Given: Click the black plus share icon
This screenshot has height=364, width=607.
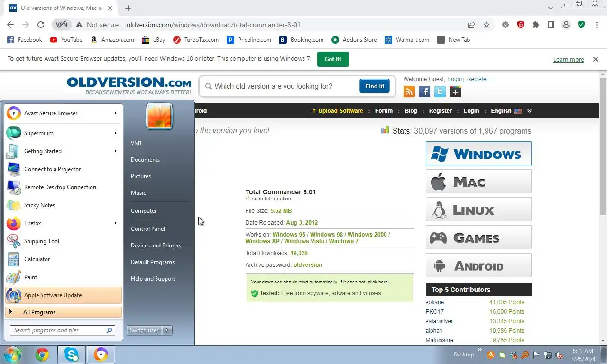Looking at the screenshot, I should coord(456,91).
